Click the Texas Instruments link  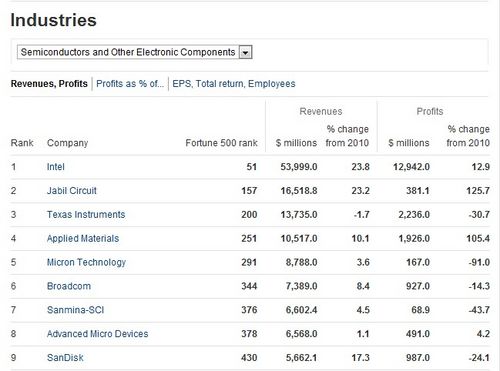click(86, 214)
